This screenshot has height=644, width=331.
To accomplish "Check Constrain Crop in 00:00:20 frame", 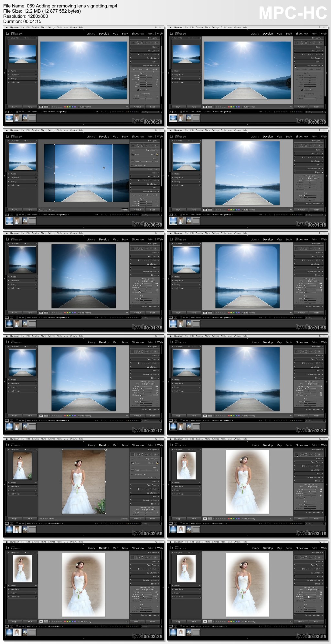I will (139, 90).
